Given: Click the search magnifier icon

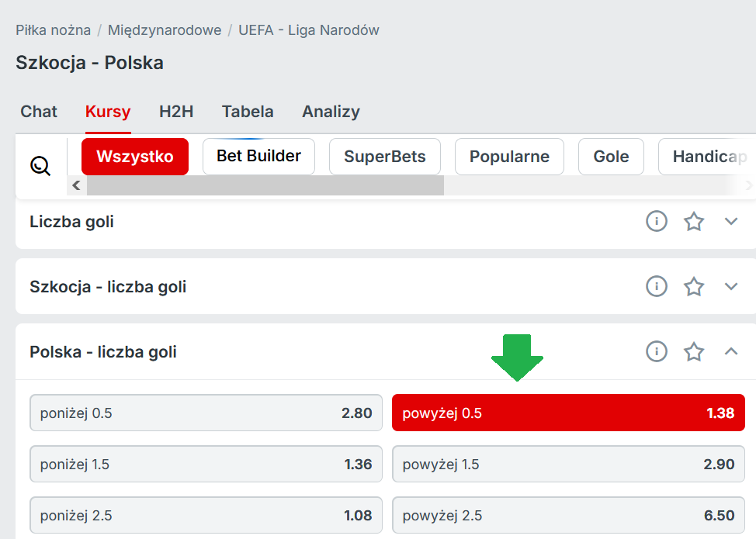Looking at the screenshot, I should pos(40,165).
